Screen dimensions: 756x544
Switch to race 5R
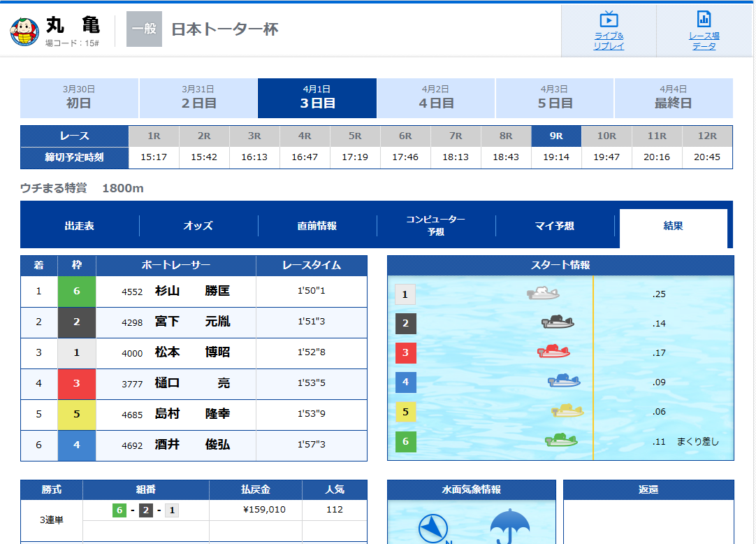click(x=355, y=136)
